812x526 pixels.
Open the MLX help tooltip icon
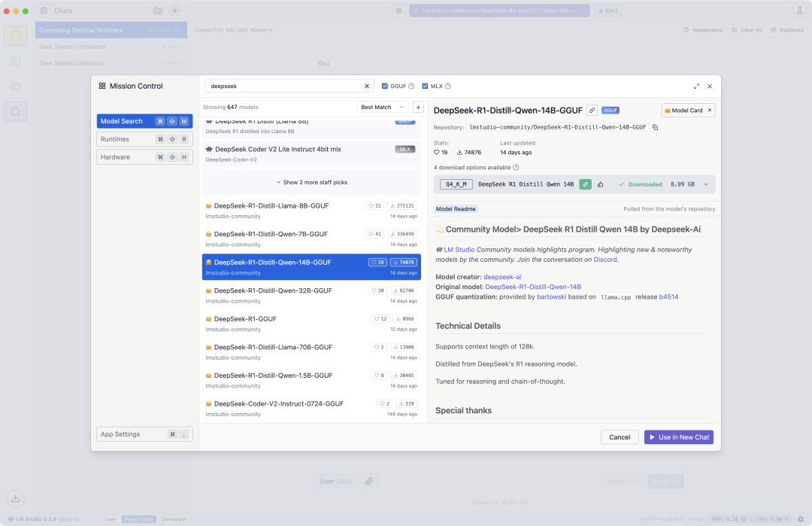[x=448, y=86]
